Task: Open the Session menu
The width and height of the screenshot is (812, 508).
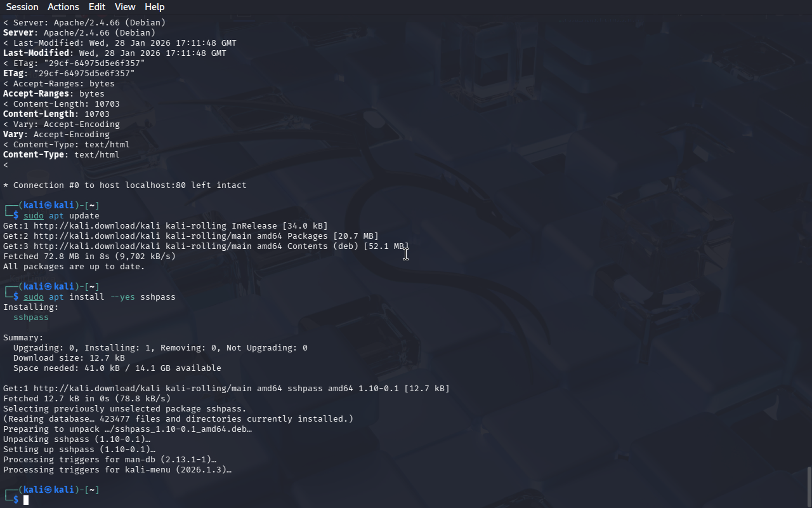Action: (22, 7)
